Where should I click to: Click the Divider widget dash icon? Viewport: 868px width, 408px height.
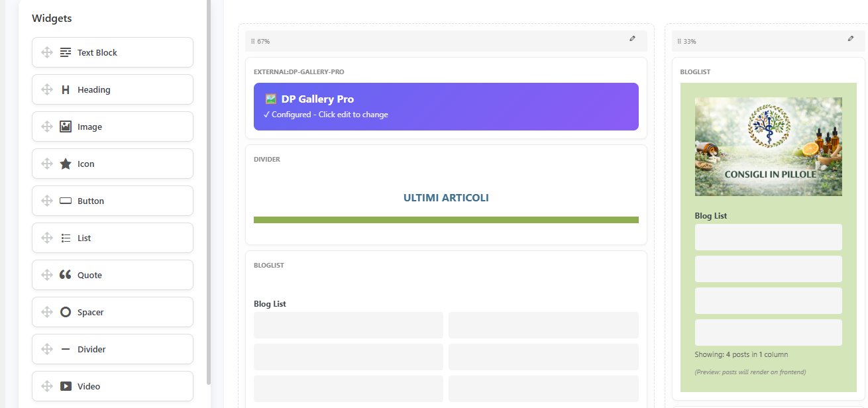pos(66,349)
